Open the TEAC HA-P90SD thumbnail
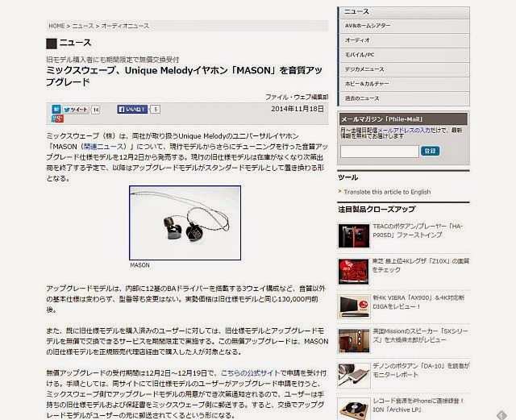The width and height of the screenshot is (516, 420). 354,235
